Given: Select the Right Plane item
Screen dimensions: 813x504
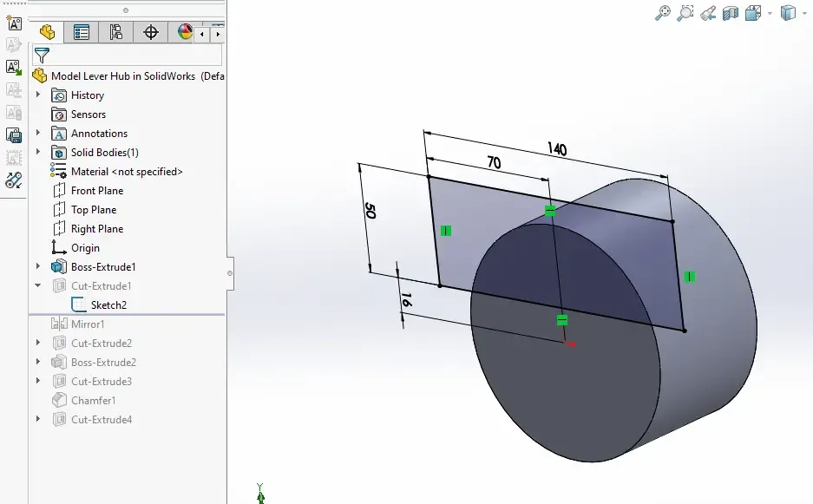Looking at the screenshot, I should (x=89, y=229).
